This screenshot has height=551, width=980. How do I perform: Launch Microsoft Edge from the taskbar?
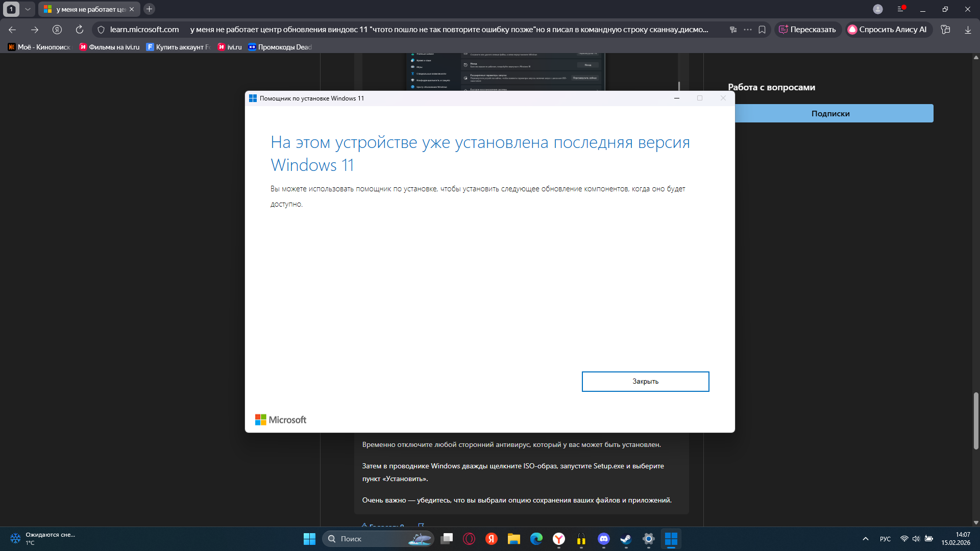click(x=536, y=539)
